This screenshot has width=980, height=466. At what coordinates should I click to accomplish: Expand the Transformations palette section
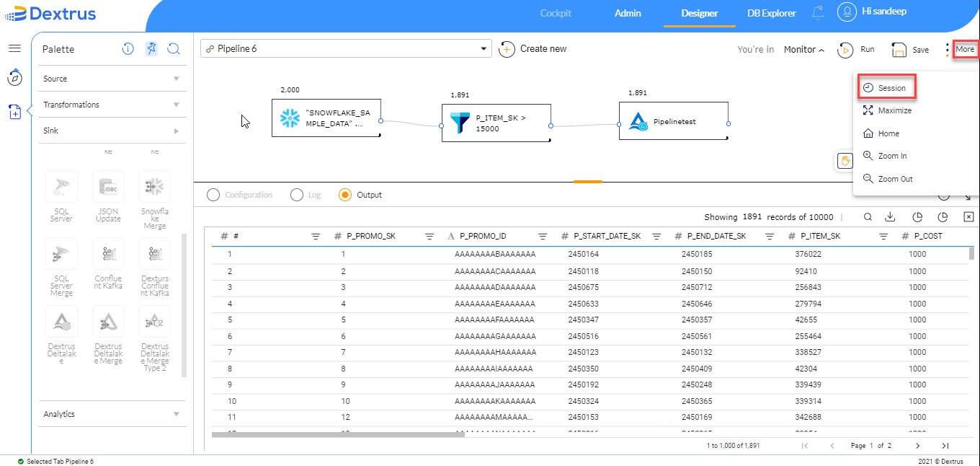(112, 105)
